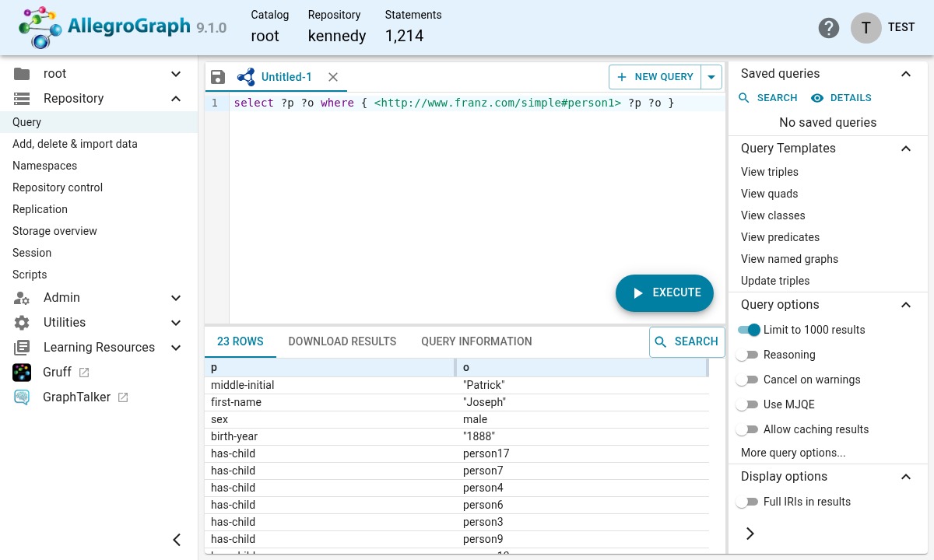934x560 pixels.
Task: Toggle Limit to 1000 results switch
Action: tap(749, 330)
